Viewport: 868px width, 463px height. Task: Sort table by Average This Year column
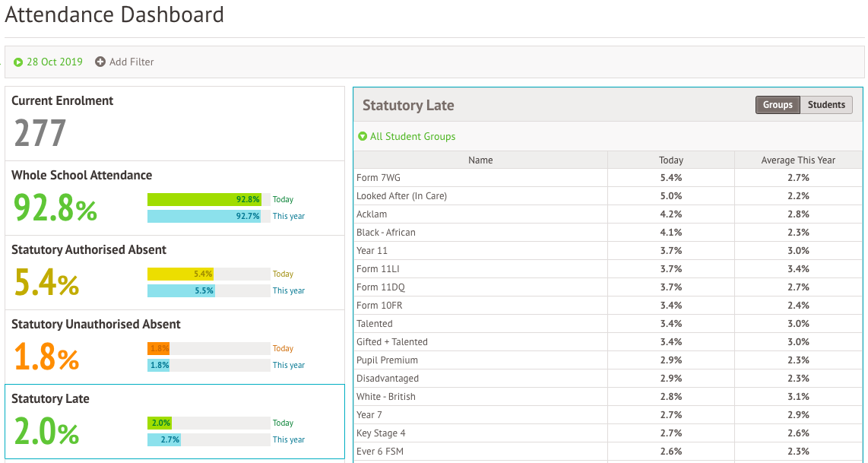point(798,160)
